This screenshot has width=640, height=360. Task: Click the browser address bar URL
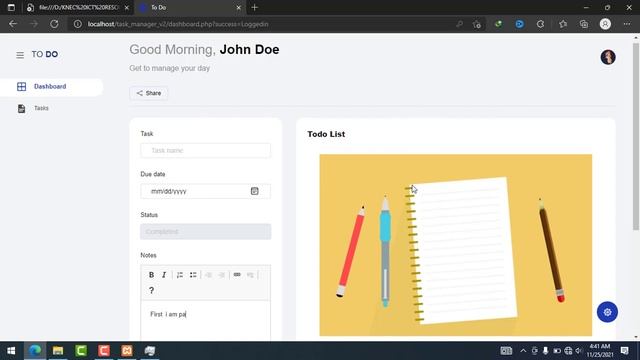point(178,24)
